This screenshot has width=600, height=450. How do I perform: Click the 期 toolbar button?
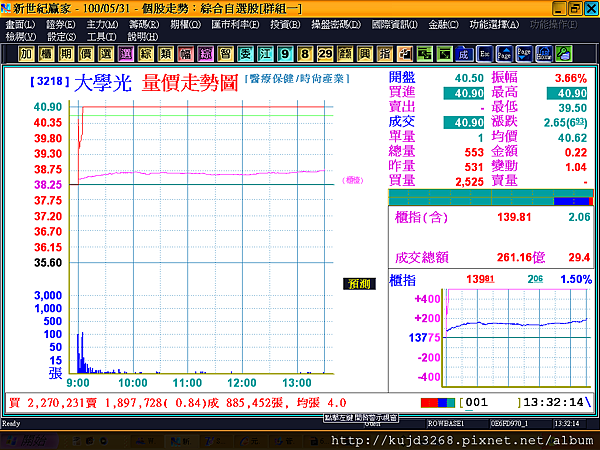click(x=66, y=54)
